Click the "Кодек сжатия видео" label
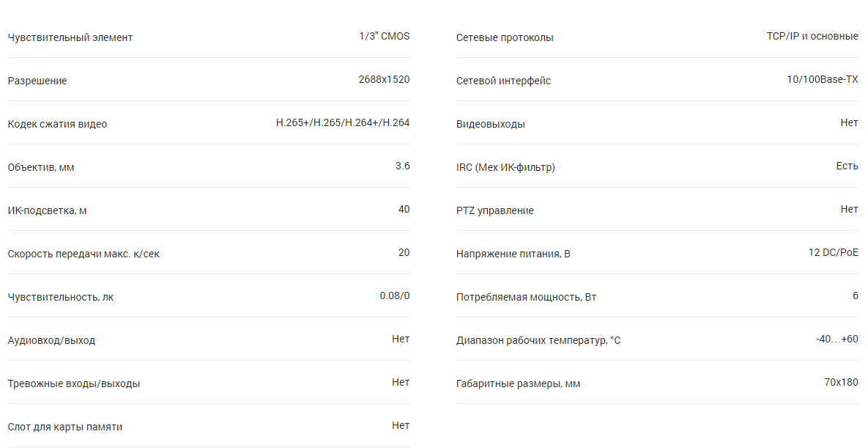Screen dimensions: 868x448 pyautogui.click(x=57, y=124)
